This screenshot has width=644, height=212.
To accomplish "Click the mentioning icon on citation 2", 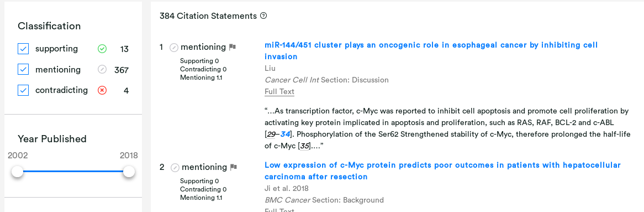I will coord(175,168).
